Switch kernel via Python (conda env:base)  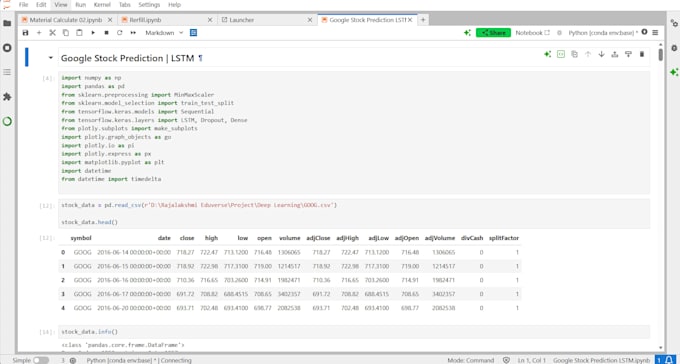[603, 33]
